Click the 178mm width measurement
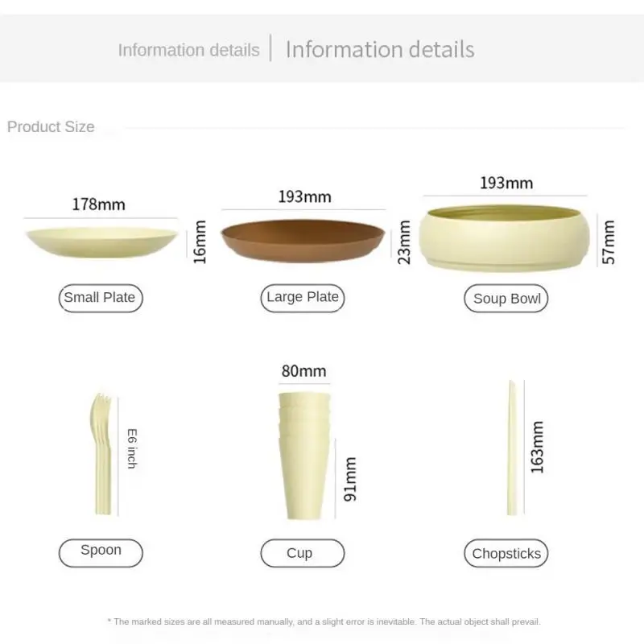Screen dimensions: 644x644 click(x=99, y=204)
